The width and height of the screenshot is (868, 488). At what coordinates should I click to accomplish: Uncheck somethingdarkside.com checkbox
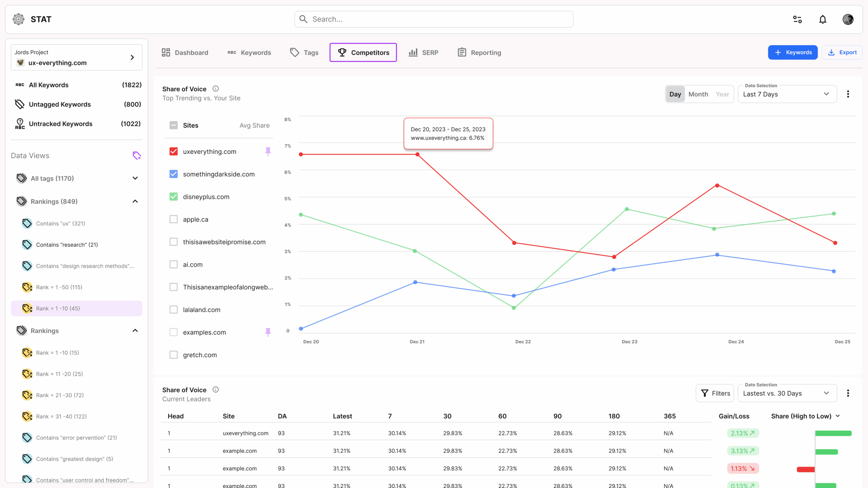tap(174, 174)
